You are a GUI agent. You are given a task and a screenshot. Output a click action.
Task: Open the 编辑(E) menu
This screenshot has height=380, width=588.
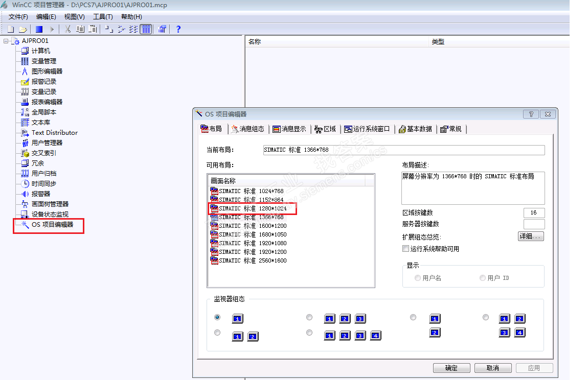(x=46, y=17)
